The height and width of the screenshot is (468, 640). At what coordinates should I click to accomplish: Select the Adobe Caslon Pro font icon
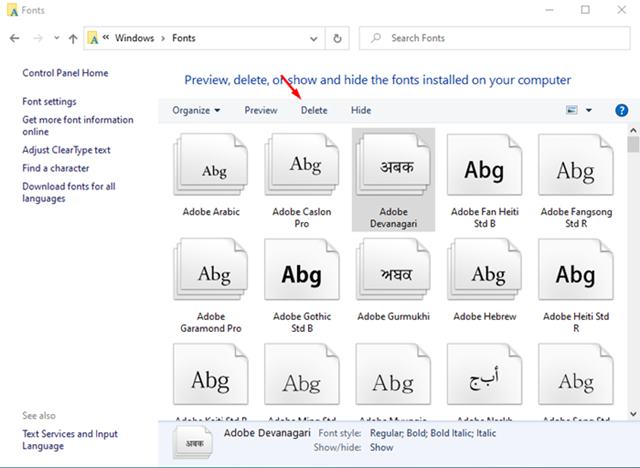click(302, 165)
